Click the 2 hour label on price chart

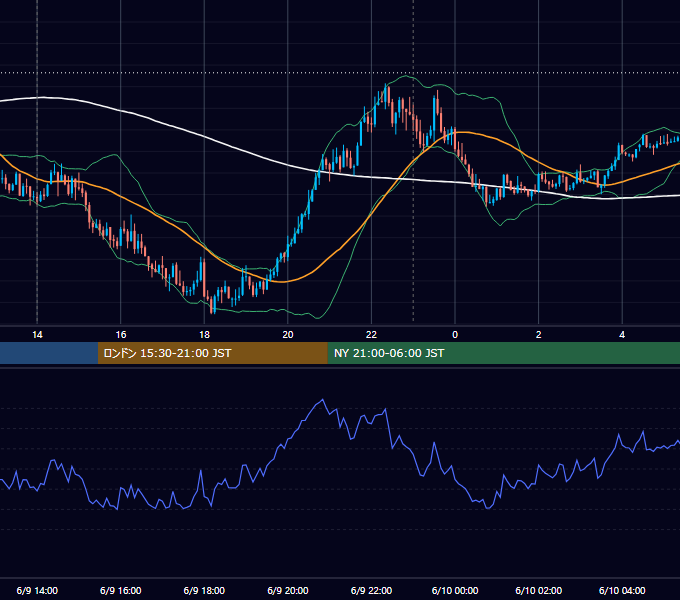tap(539, 335)
